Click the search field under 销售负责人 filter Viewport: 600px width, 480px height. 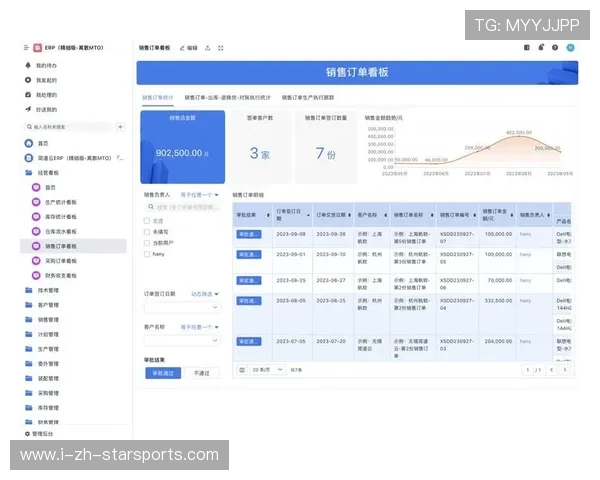tap(182, 207)
